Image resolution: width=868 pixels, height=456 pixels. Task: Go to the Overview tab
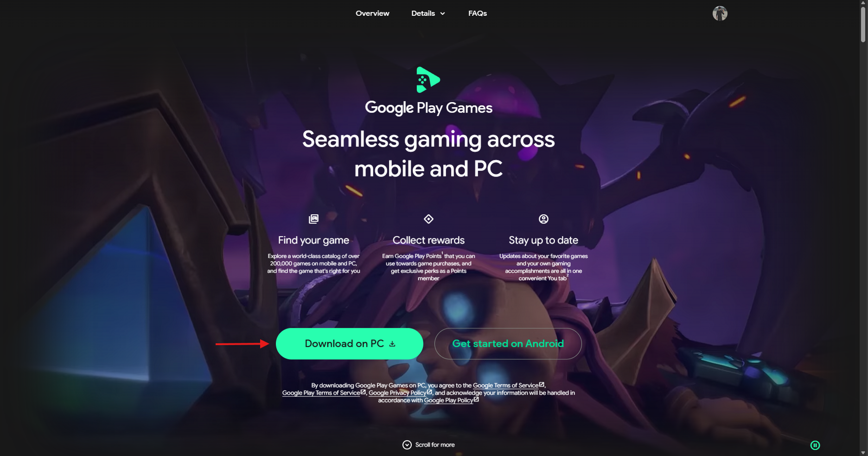pos(372,13)
